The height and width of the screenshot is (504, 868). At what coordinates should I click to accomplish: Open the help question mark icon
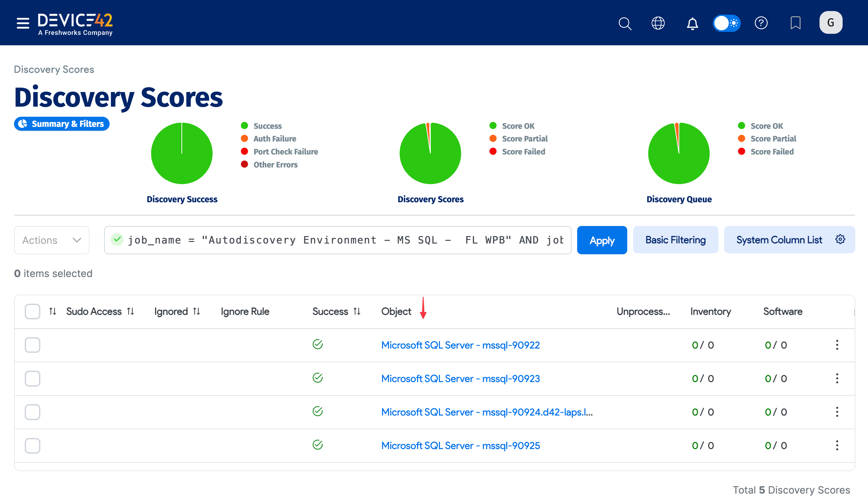point(762,23)
